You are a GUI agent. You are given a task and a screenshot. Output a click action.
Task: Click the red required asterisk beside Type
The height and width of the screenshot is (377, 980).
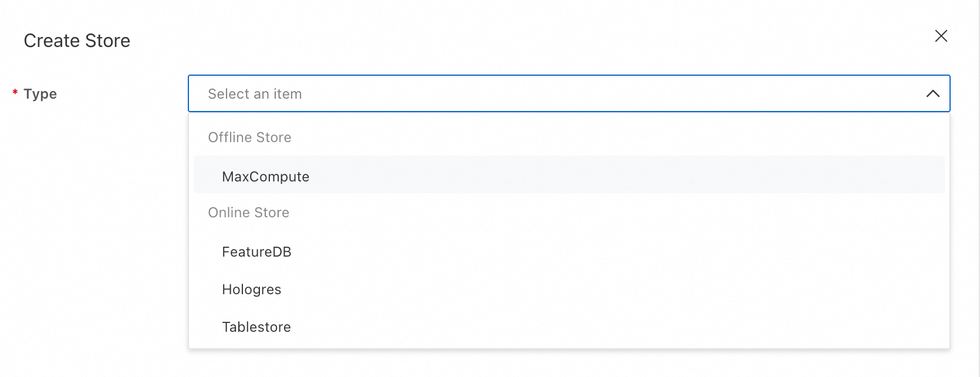15,93
